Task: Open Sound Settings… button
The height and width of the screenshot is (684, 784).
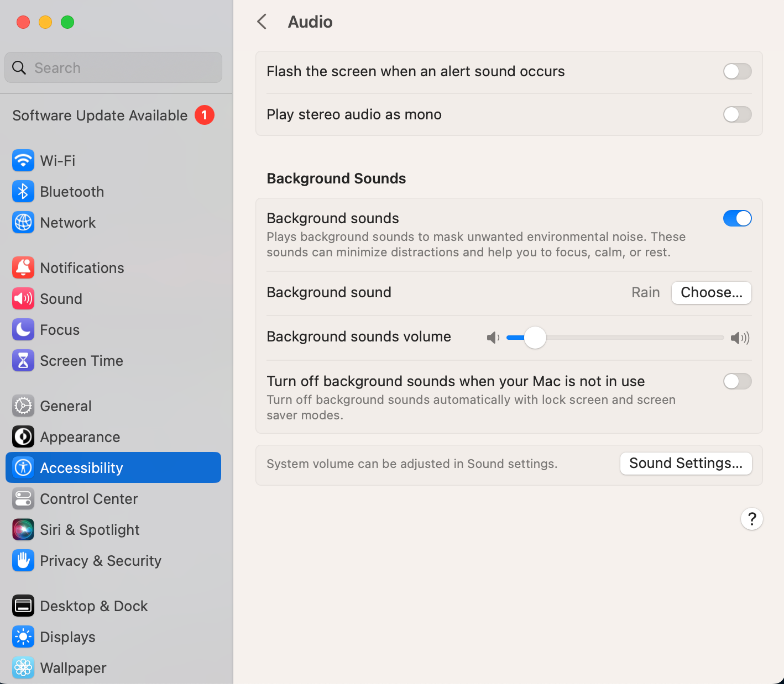Action: click(686, 463)
